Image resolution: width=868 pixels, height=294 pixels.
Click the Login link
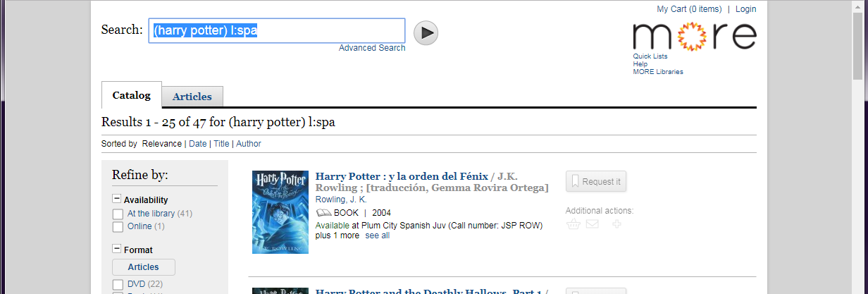tap(745, 9)
